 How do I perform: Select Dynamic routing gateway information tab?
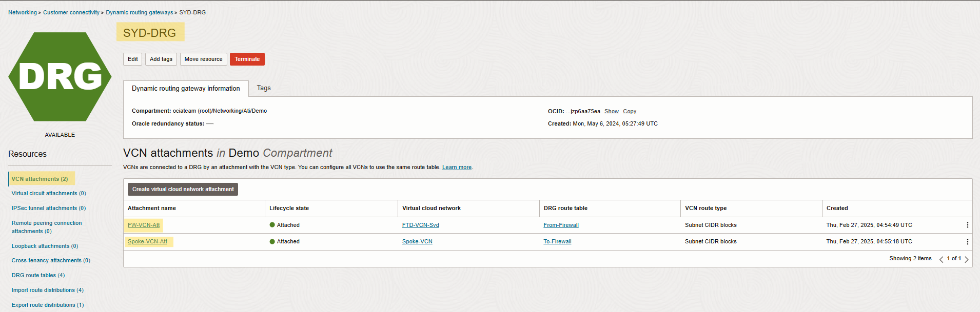click(186, 89)
